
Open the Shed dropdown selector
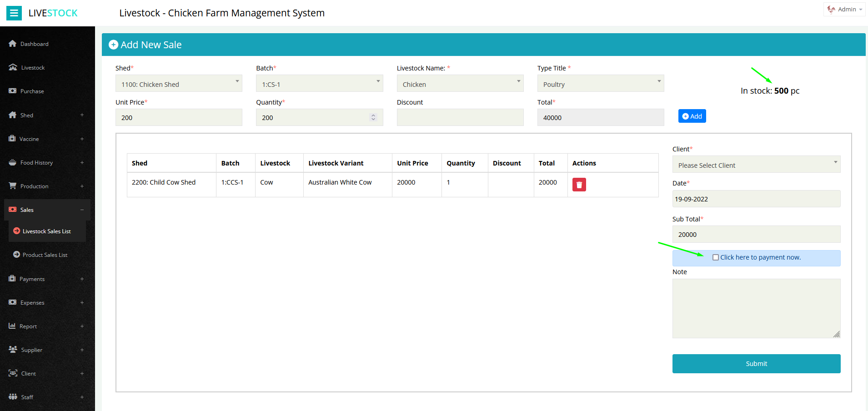point(179,84)
